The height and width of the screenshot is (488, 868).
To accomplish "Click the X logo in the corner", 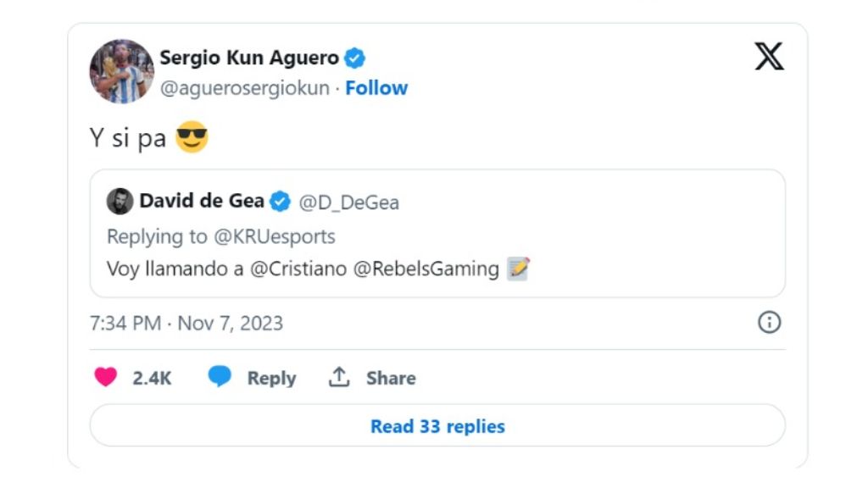I will click(x=770, y=58).
